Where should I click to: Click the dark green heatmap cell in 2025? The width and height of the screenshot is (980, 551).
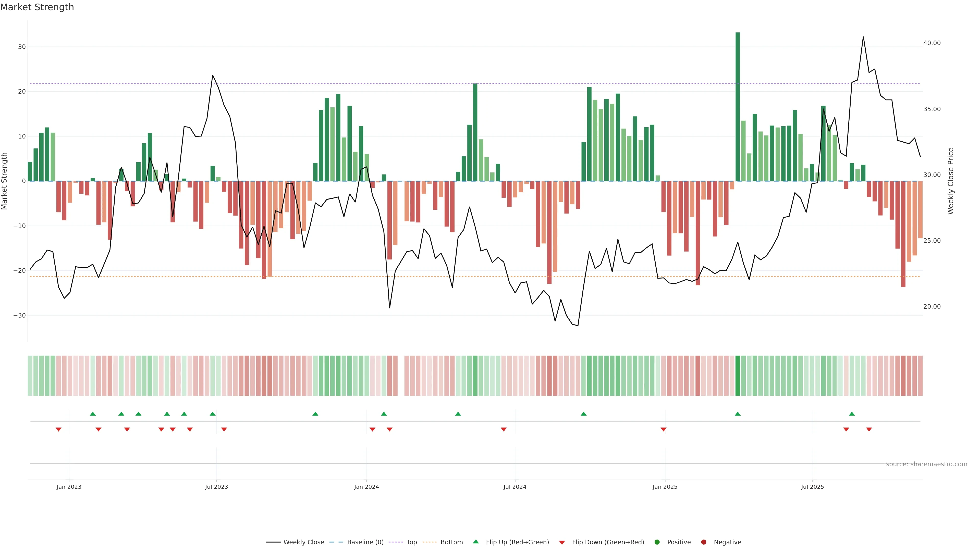coord(738,376)
